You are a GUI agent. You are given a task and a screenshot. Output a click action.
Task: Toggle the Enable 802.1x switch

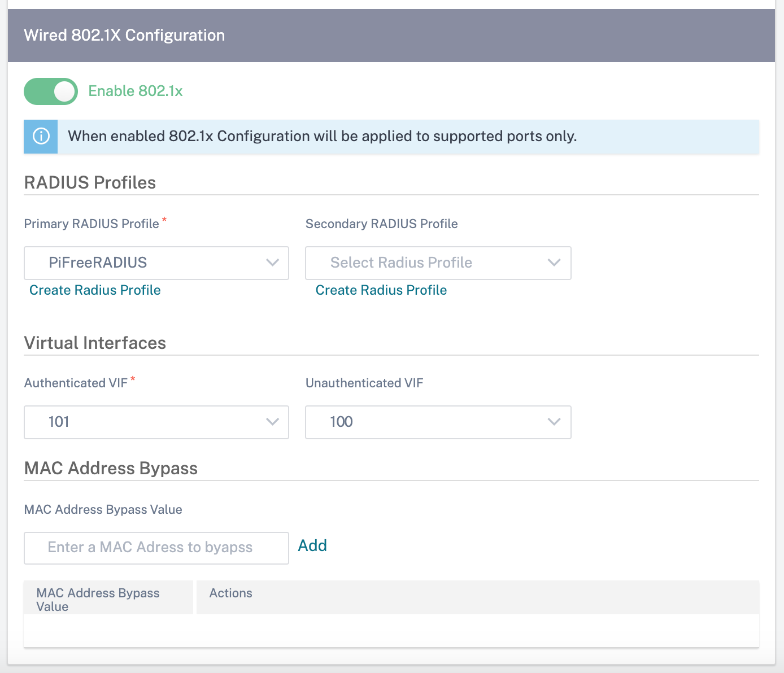coord(51,91)
